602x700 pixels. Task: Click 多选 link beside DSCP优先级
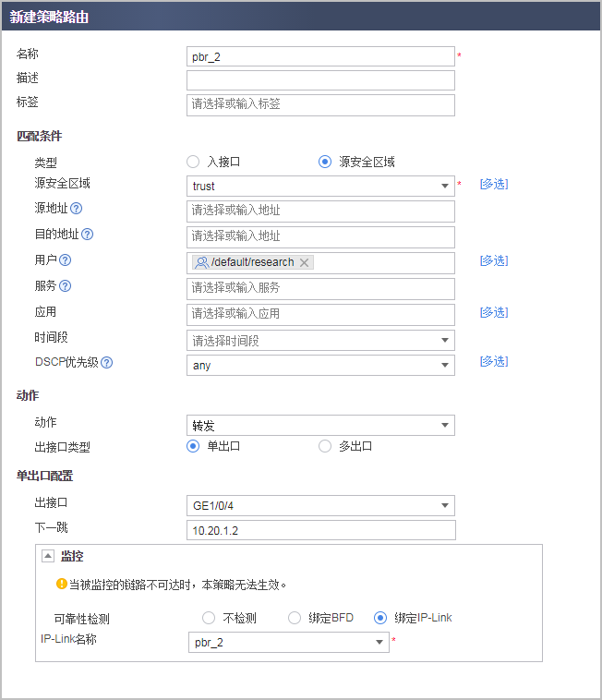point(493,361)
